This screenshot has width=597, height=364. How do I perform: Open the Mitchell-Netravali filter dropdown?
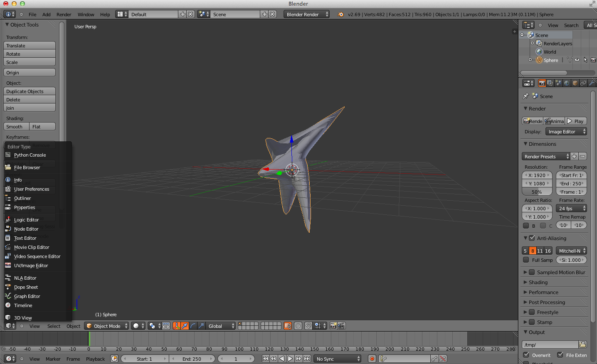[x=572, y=251]
